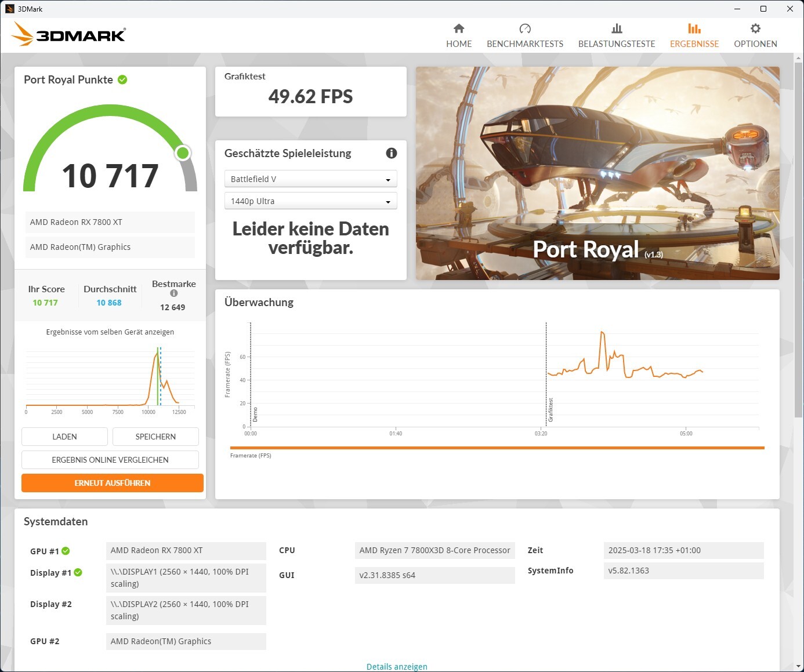Click Durchschnitt value 10 868

(109, 303)
